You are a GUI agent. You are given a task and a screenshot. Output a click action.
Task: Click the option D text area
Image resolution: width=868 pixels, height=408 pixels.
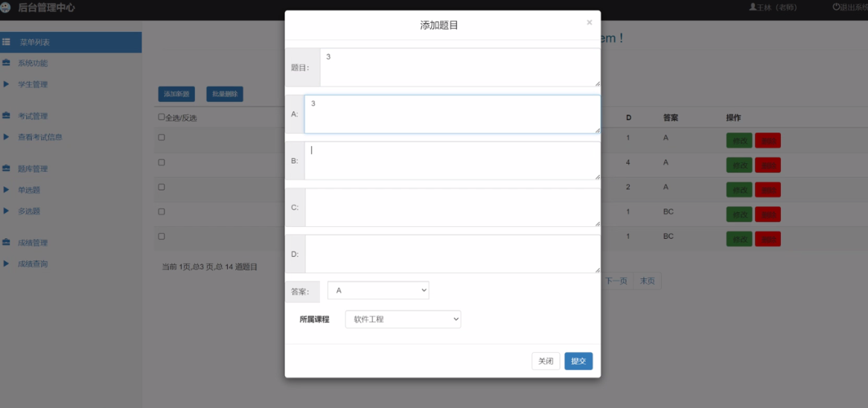(453, 254)
